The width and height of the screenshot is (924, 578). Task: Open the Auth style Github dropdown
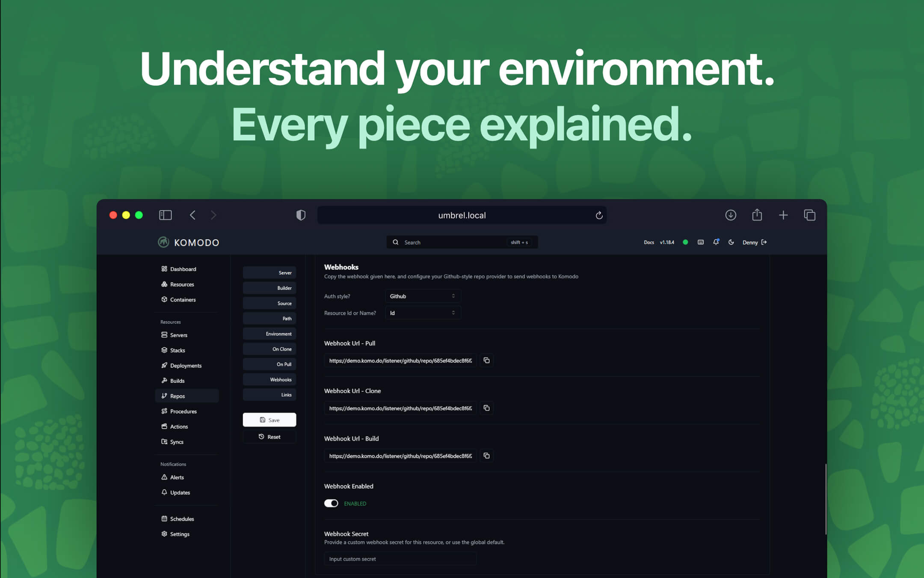(x=422, y=296)
